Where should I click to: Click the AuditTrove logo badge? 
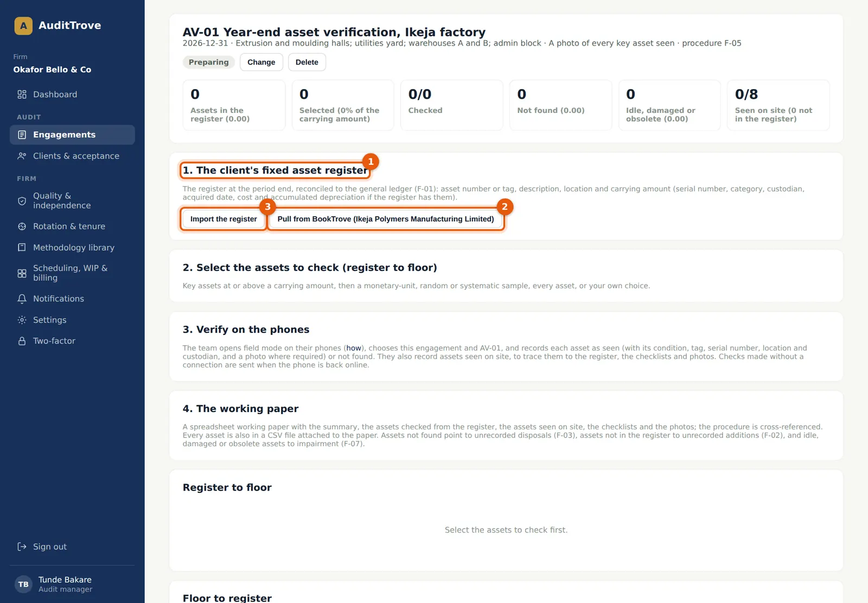23,26
